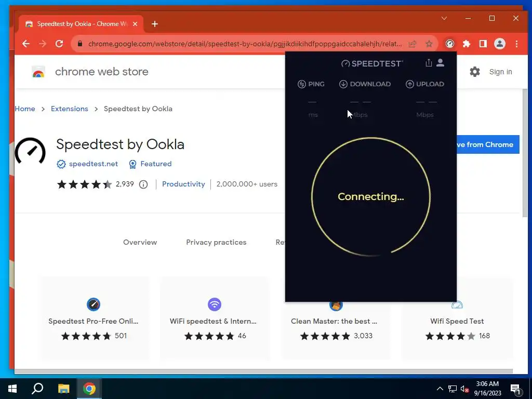
Task: Click the chrome web store rainbow logo
Action: click(x=38, y=72)
